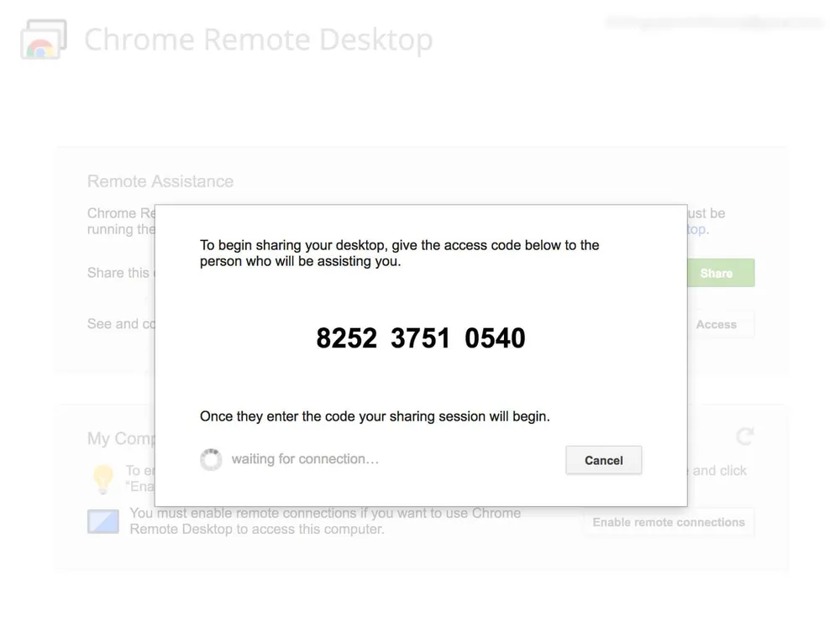Click the spinning loader next to waiting for connection
The height and width of the screenshot is (622, 840).
coord(211,459)
